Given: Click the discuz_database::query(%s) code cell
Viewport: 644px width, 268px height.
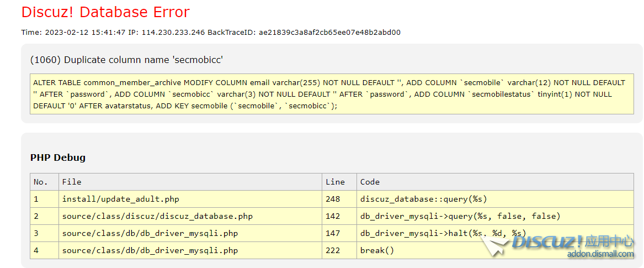Looking at the screenshot, I should tap(423, 199).
